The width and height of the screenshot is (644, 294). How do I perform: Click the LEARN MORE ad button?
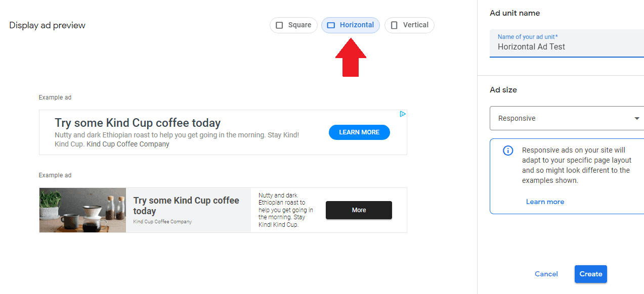359,132
